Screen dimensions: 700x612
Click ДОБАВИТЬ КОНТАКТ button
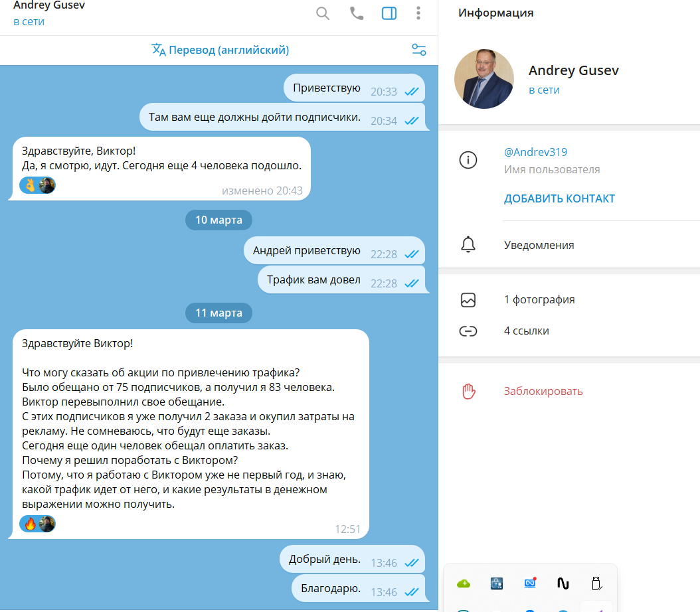pyautogui.click(x=559, y=198)
